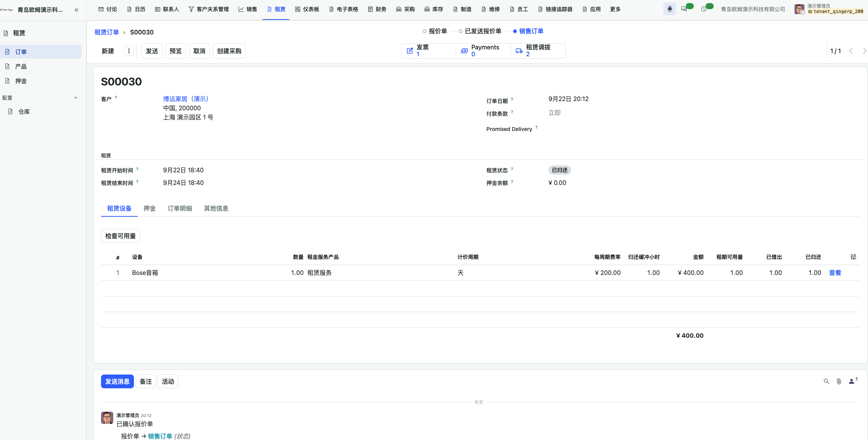The image size is (868, 440).
Task: Click the 发送消息 button
Action: pos(117,381)
